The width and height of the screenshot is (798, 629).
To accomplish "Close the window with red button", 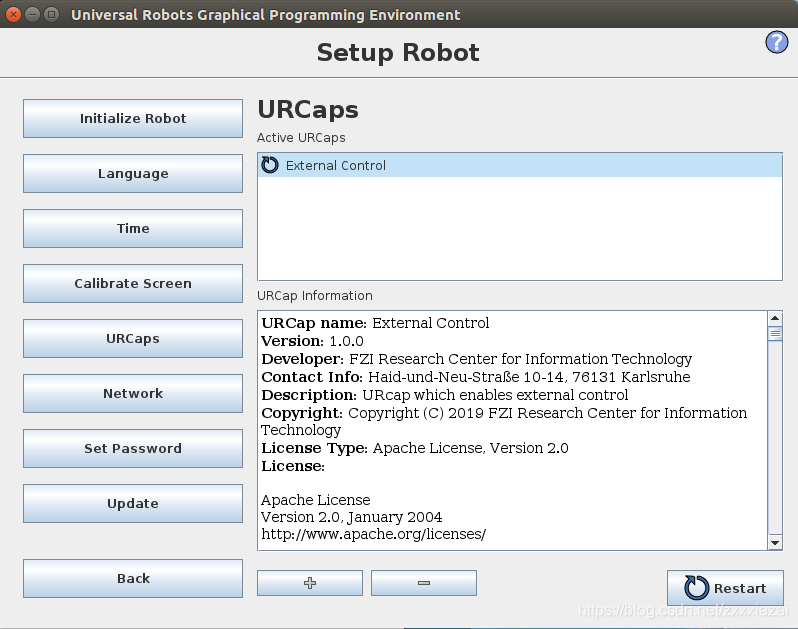I will 14,14.
